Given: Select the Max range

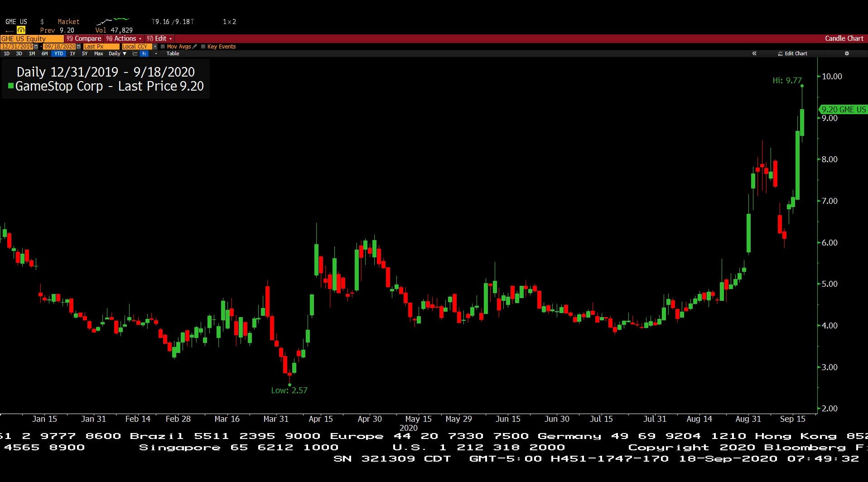Looking at the screenshot, I should [98, 53].
